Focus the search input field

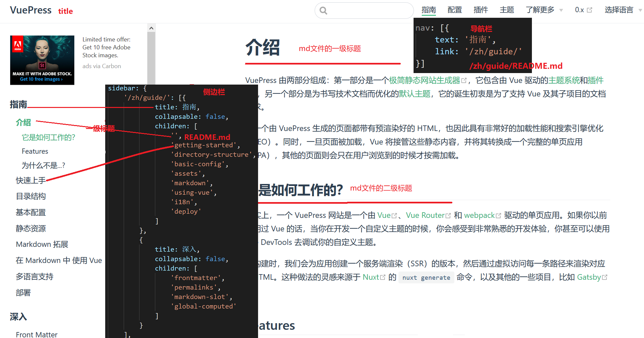(364, 11)
